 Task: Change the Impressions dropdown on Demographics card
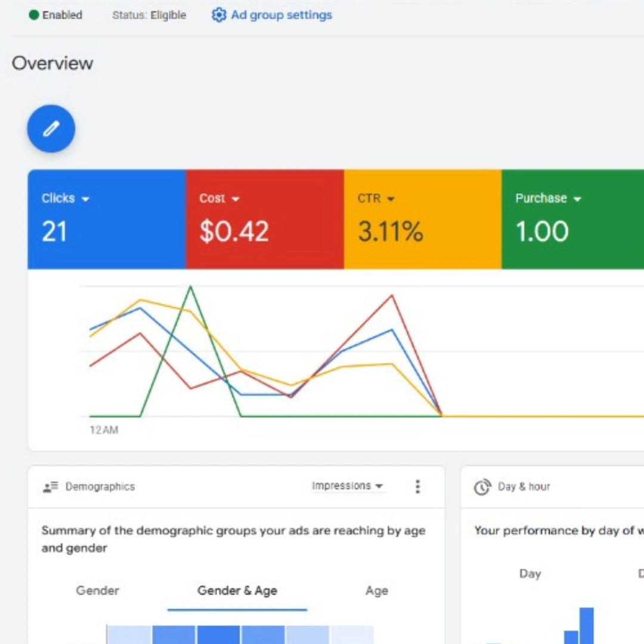348,486
